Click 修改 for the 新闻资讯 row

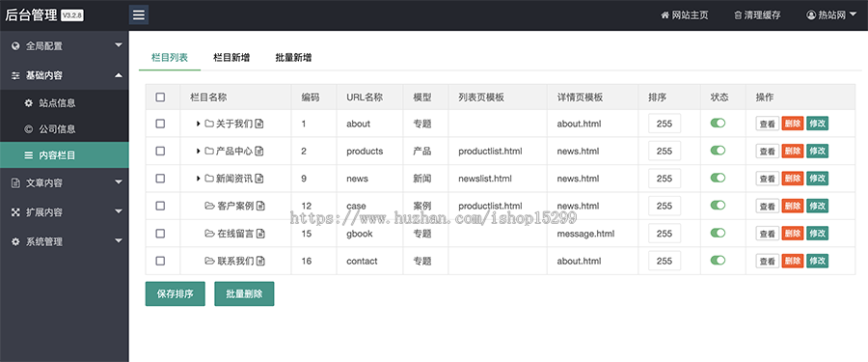tap(817, 179)
